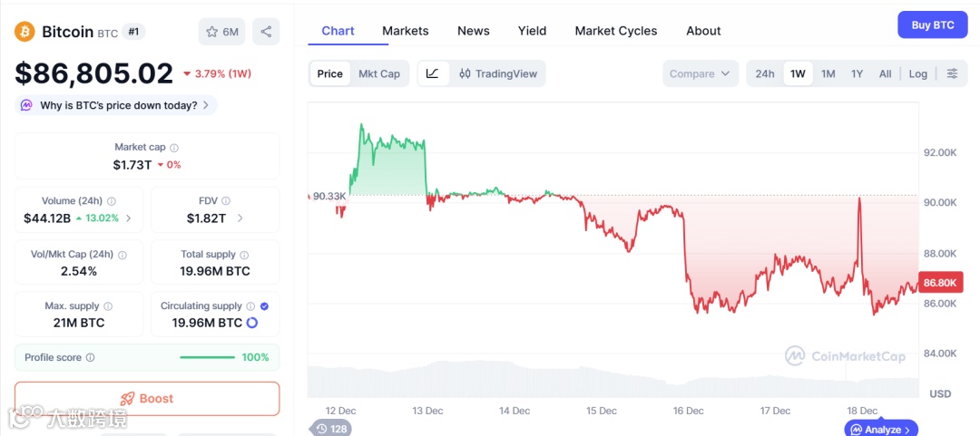Click the star watchlist icon
The image size is (980, 436).
point(212,32)
